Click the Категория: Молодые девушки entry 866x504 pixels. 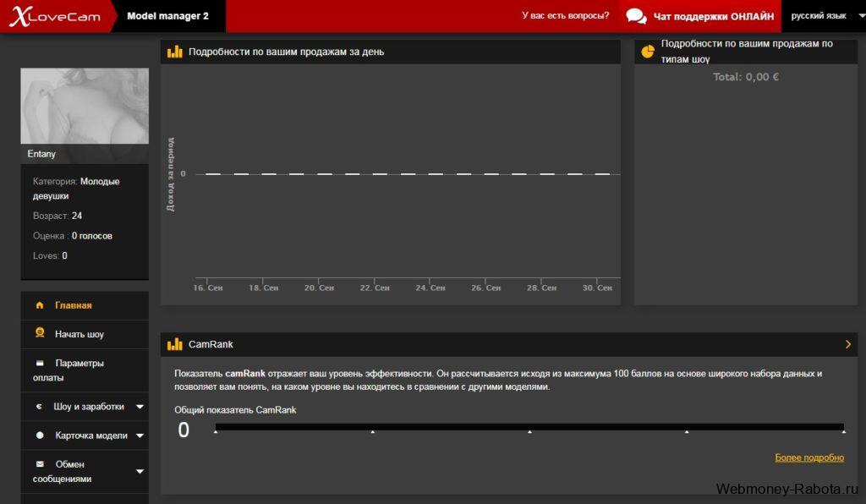click(x=76, y=189)
